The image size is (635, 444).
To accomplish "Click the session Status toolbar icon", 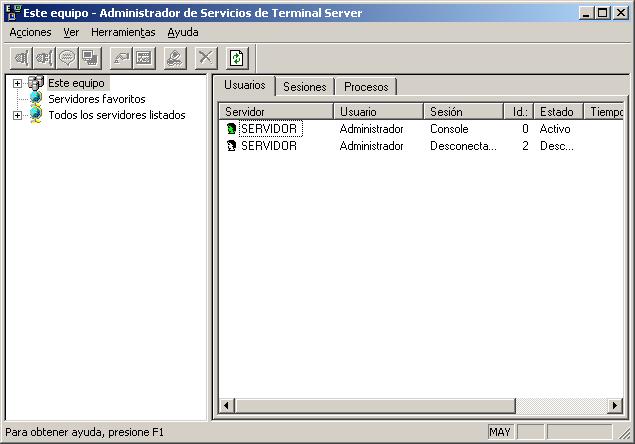I will click(x=144, y=58).
